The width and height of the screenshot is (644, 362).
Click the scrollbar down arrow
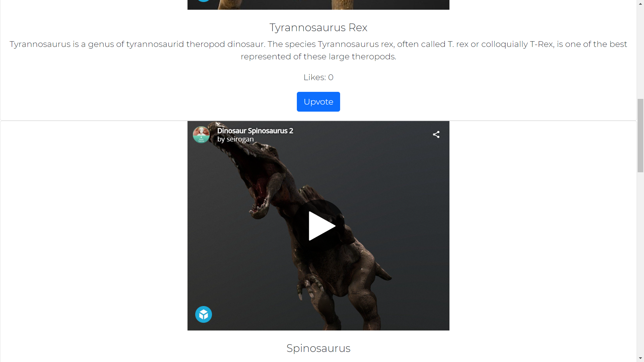640,358
